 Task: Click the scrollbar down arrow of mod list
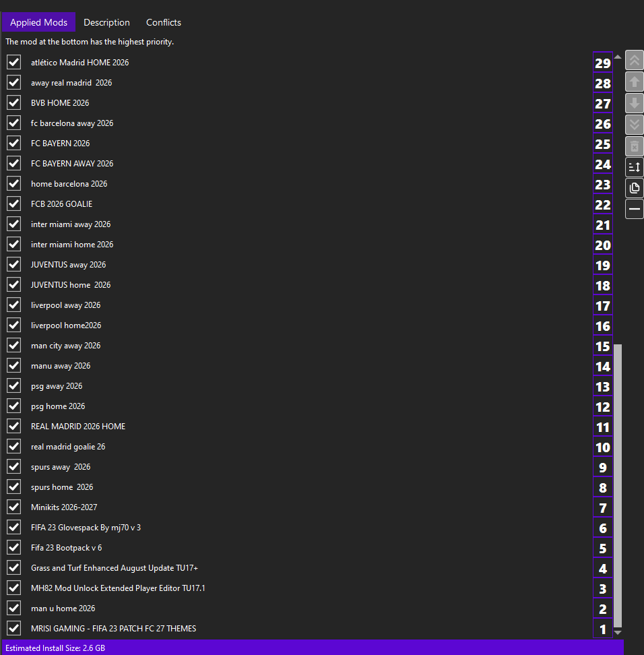[618, 633]
